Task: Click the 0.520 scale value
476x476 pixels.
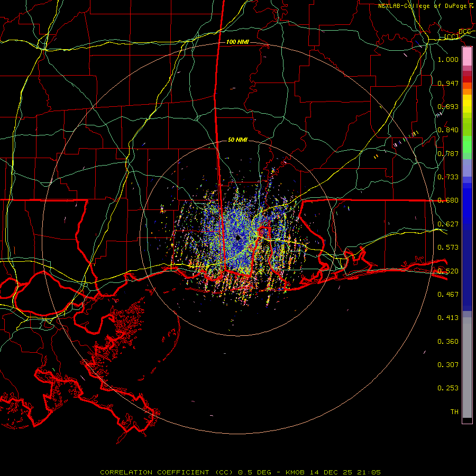Action: 448,271
